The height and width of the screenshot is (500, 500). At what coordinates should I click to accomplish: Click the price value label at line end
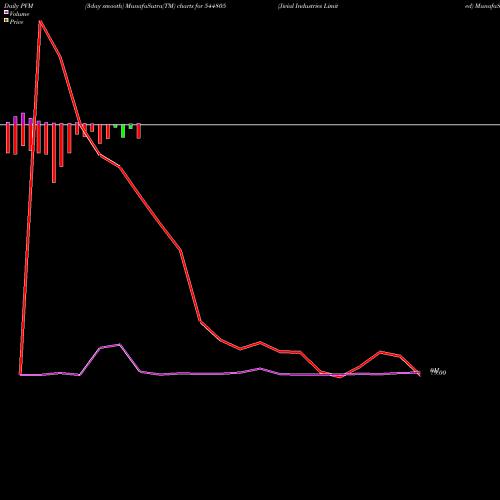(438, 372)
